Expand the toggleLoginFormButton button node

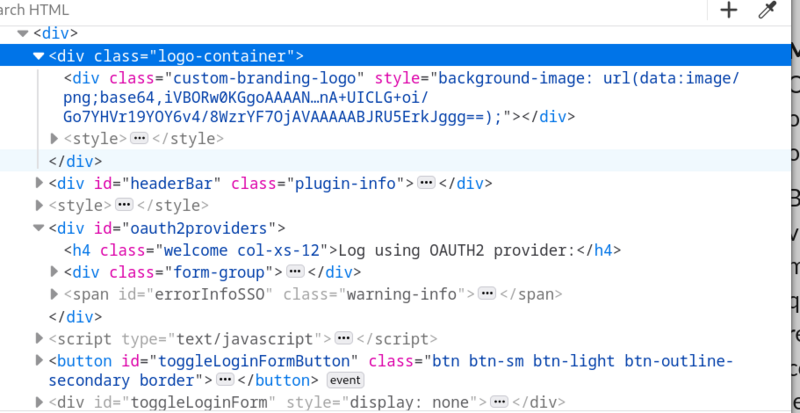[39, 360]
